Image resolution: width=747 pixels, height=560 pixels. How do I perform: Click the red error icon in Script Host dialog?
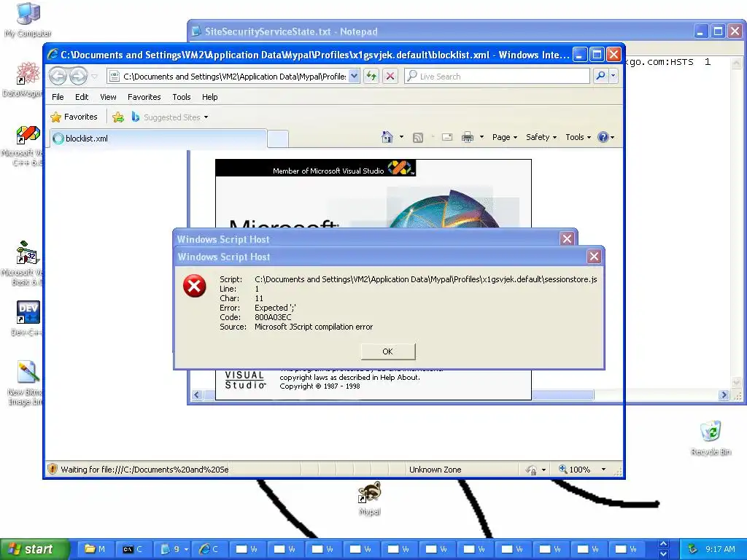tap(194, 286)
